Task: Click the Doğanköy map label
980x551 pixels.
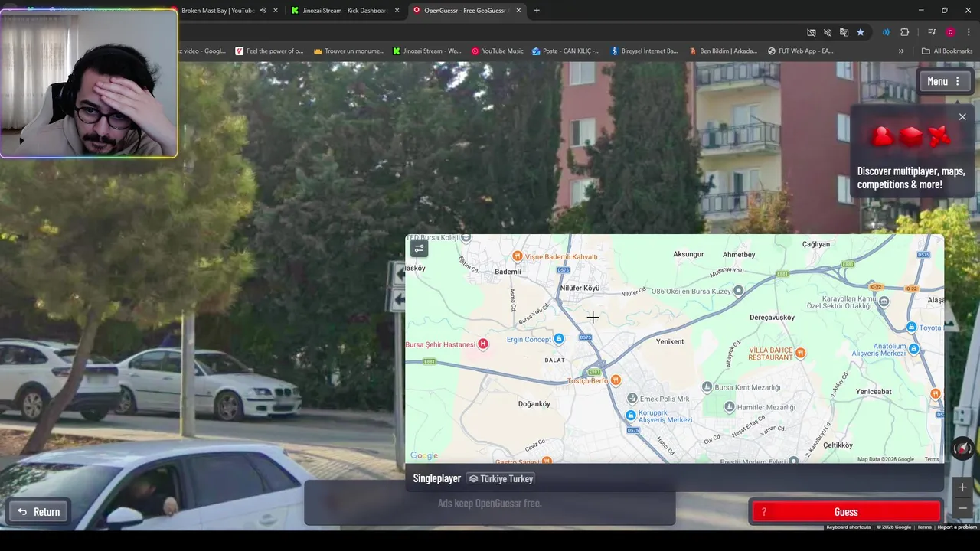Action: [x=534, y=404]
